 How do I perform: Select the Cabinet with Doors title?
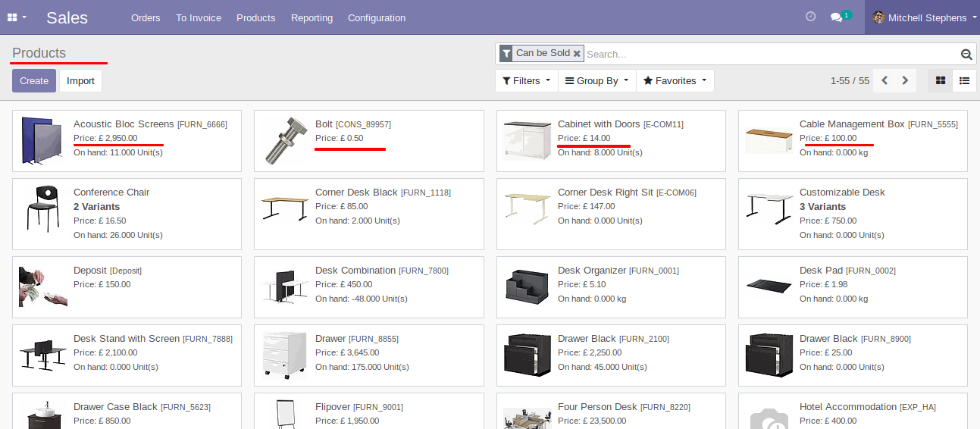pos(599,124)
